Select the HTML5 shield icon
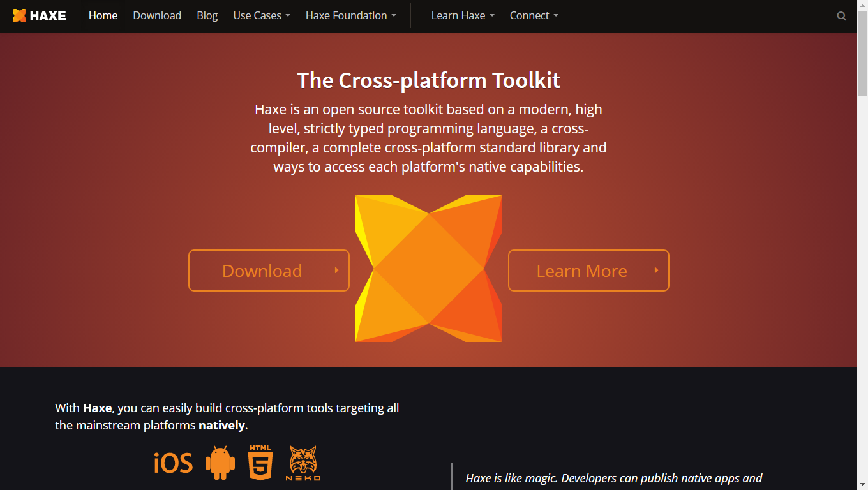 tap(260, 463)
